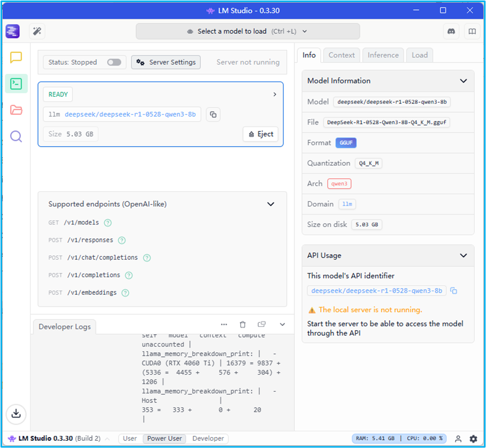This screenshot has width=486, height=448.
Task: Collapse the API Usage section
Action: coord(463,256)
